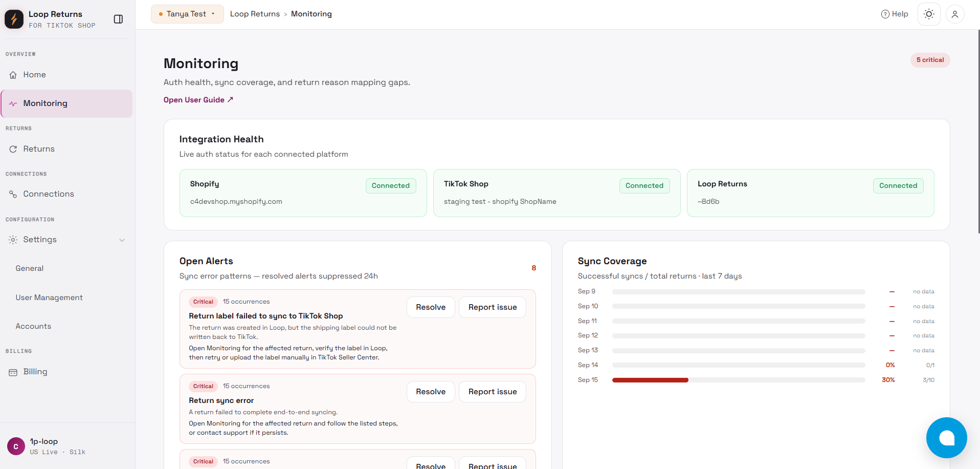The height and width of the screenshot is (469, 980).
Task: Open the chat support bubble
Action: pyautogui.click(x=946, y=438)
